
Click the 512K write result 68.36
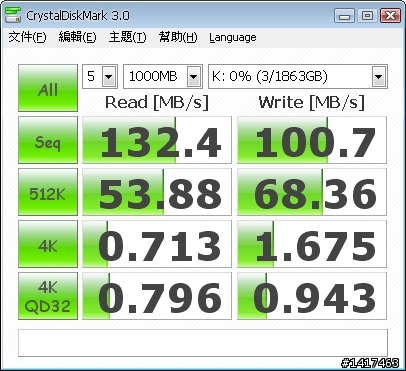click(x=312, y=192)
